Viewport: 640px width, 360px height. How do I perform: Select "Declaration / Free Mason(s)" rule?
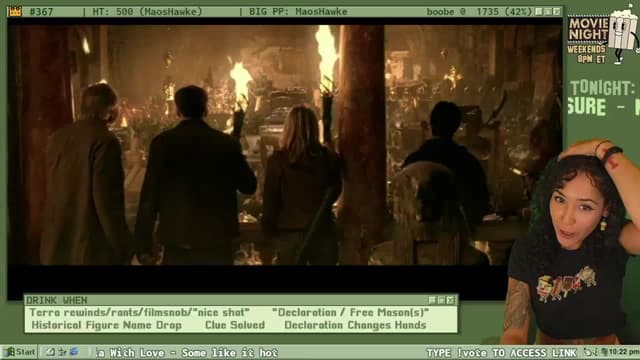[x=350, y=313]
